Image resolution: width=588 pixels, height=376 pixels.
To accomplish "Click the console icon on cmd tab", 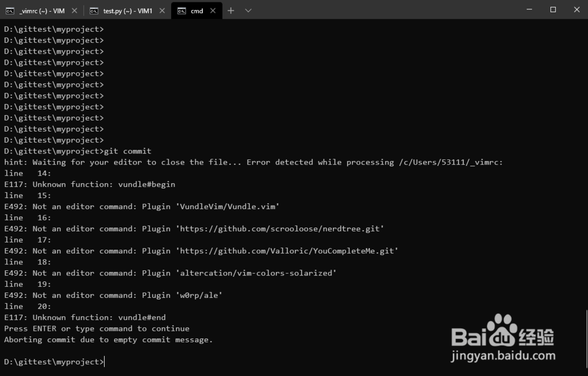I will tap(182, 11).
